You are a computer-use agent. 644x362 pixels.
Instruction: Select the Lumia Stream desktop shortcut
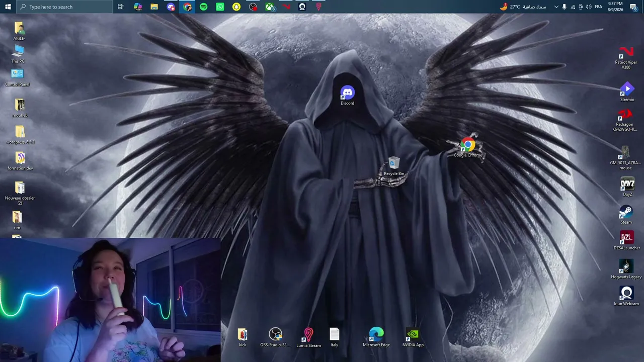(308, 338)
